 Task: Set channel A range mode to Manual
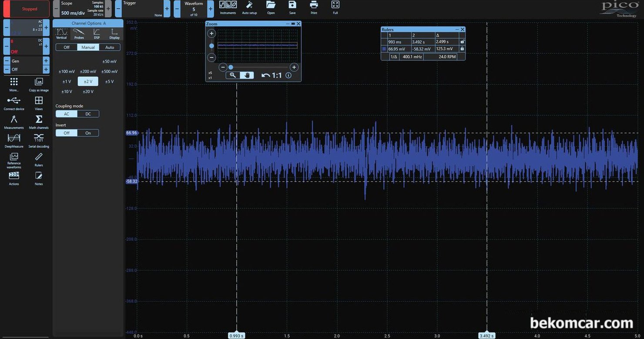(x=88, y=47)
